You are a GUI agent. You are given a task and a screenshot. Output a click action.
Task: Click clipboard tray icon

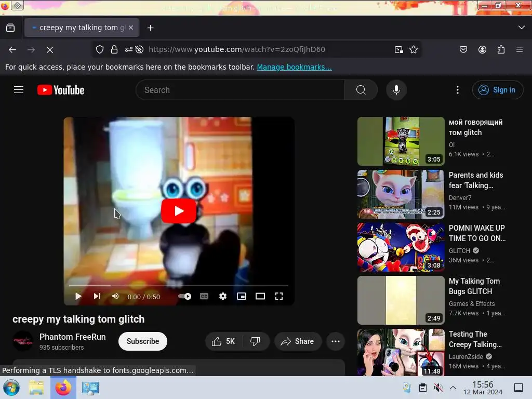tap(423, 388)
